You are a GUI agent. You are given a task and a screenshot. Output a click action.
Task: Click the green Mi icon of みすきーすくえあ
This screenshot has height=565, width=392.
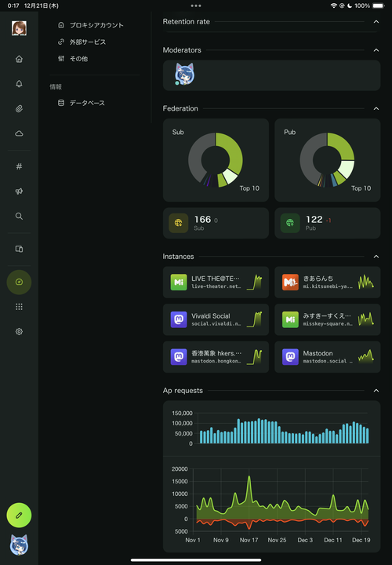tap(290, 319)
